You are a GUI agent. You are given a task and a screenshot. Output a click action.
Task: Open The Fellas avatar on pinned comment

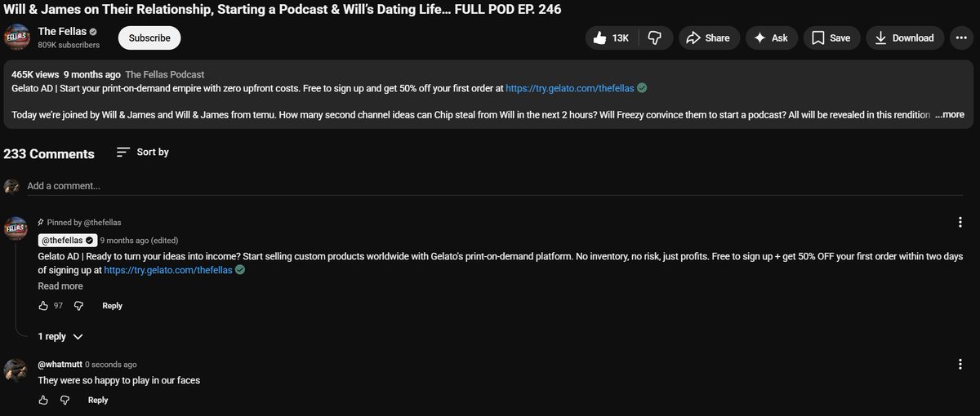coord(16,229)
